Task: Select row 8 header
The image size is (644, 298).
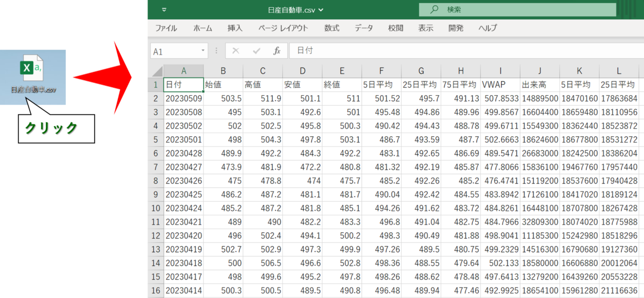Action: click(155, 180)
